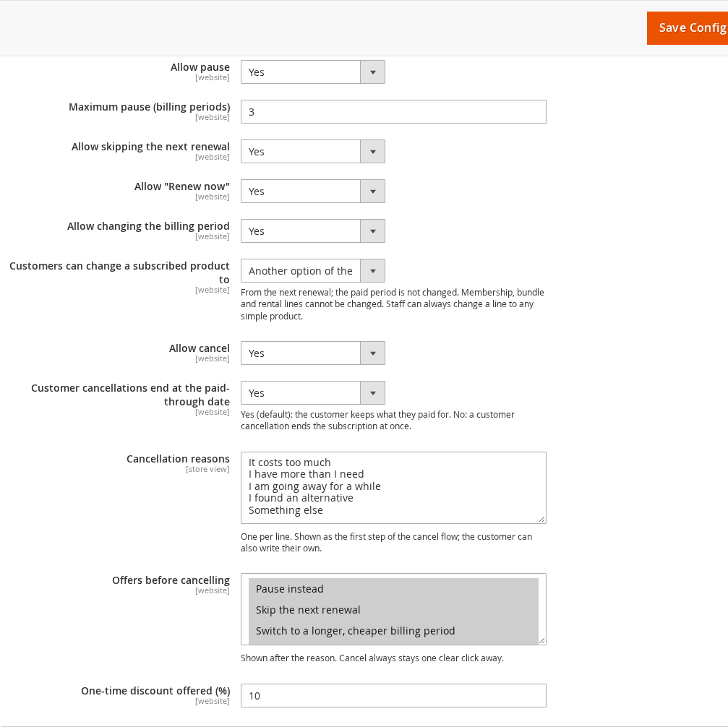Click the "I am going away for a while" line
This screenshot has width=728, height=727.
314,486
